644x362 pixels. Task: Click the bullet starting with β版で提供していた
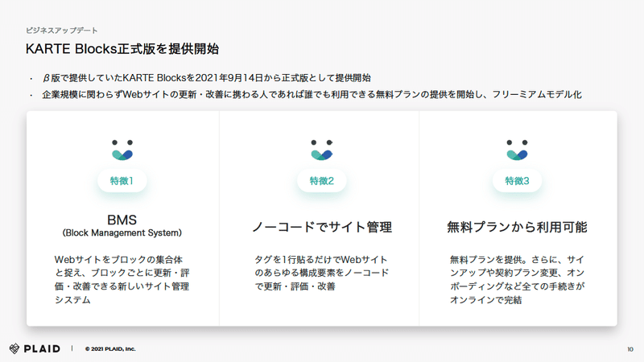207,78
